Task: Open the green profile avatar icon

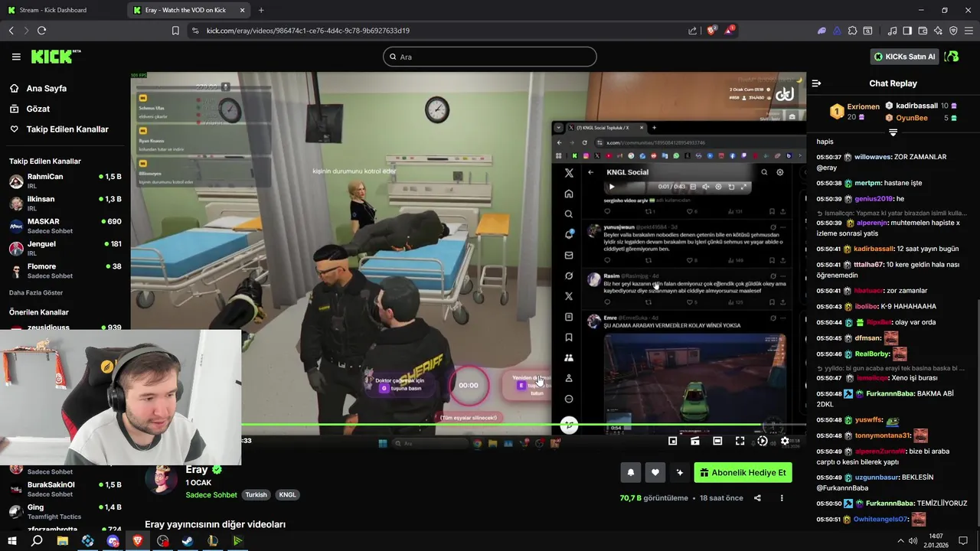Action: 952,57
